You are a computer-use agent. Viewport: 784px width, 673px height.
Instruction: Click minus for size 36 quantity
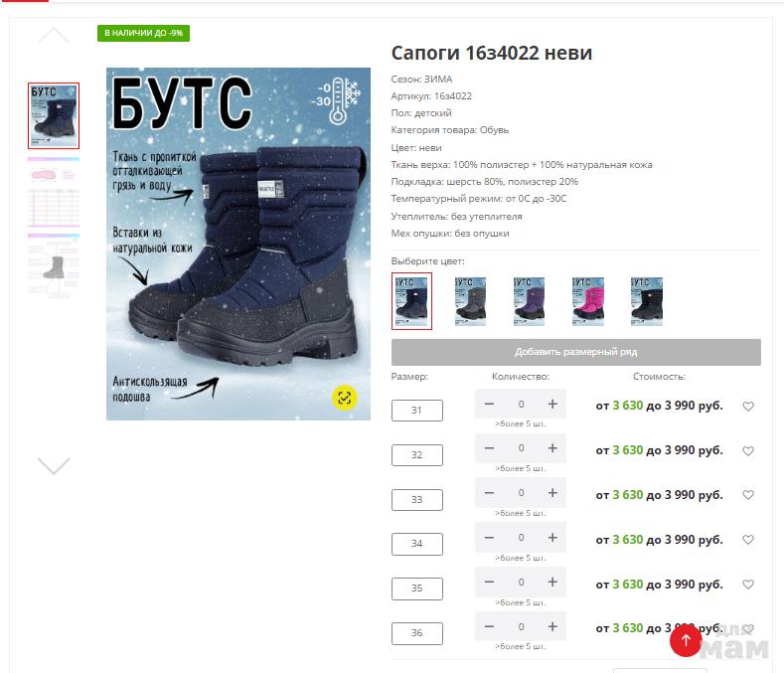[490, 626]
